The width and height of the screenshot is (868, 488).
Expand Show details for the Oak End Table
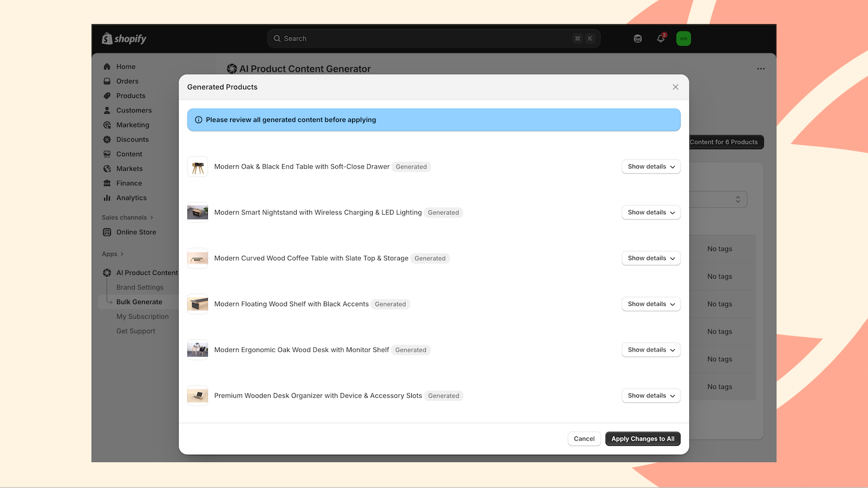(650, 166)
